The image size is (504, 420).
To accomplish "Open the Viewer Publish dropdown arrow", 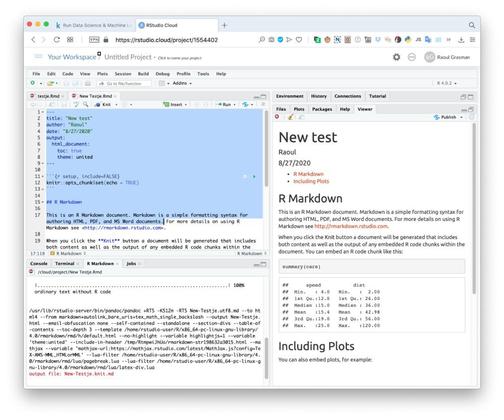I will tap(461, 117).
